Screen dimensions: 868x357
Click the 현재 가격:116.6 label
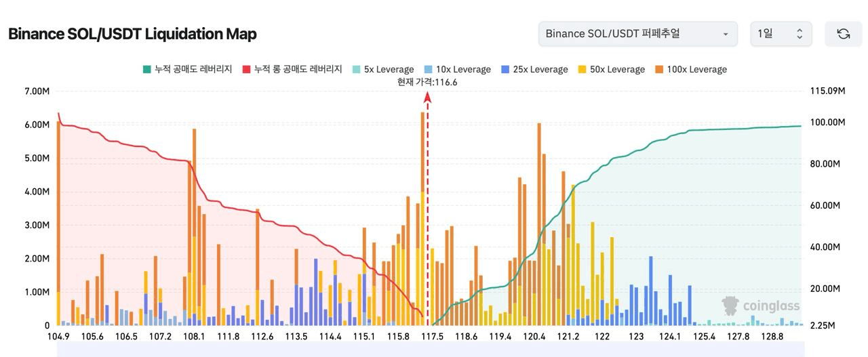coord(427,81)
